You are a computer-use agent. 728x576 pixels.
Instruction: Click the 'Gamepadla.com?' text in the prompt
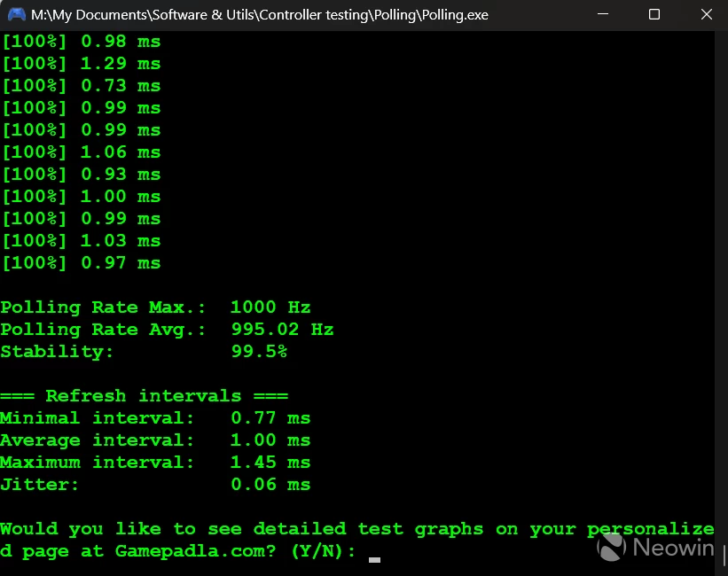coord(195,551)
